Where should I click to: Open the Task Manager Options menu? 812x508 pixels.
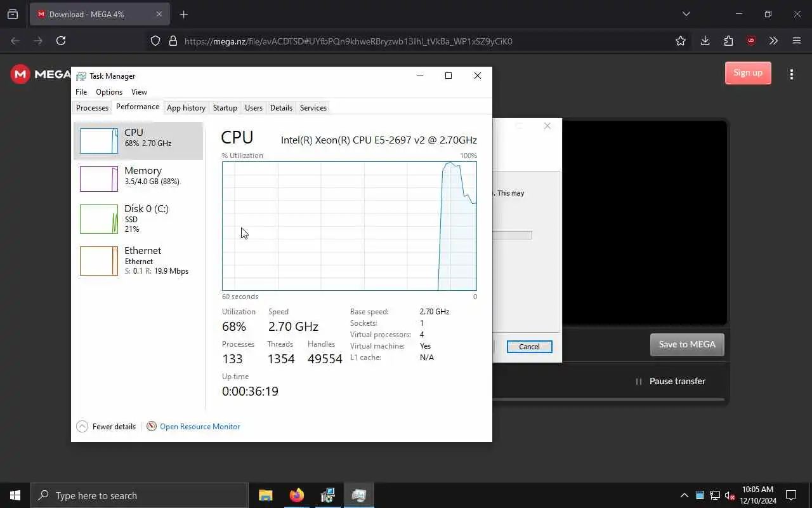coord(109,92)
